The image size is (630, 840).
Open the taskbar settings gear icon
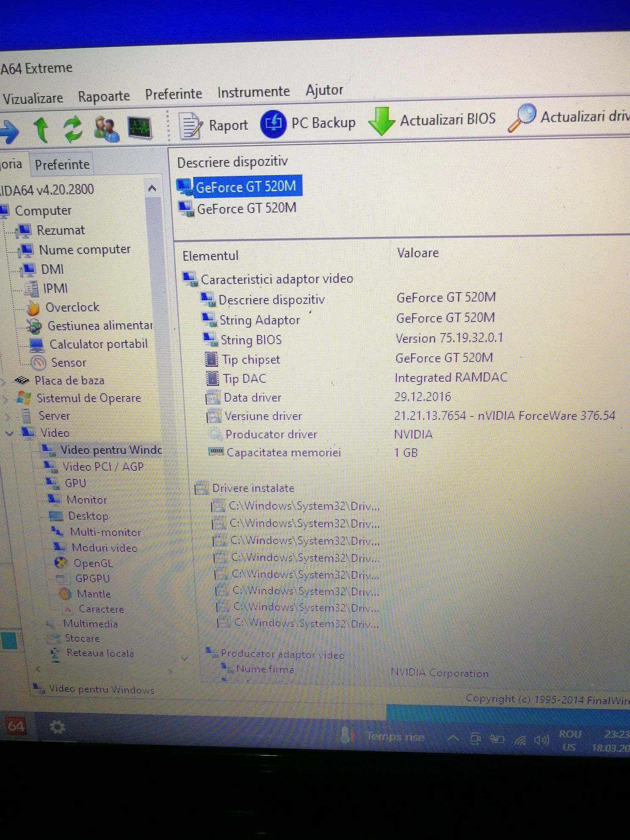point(57,727)
